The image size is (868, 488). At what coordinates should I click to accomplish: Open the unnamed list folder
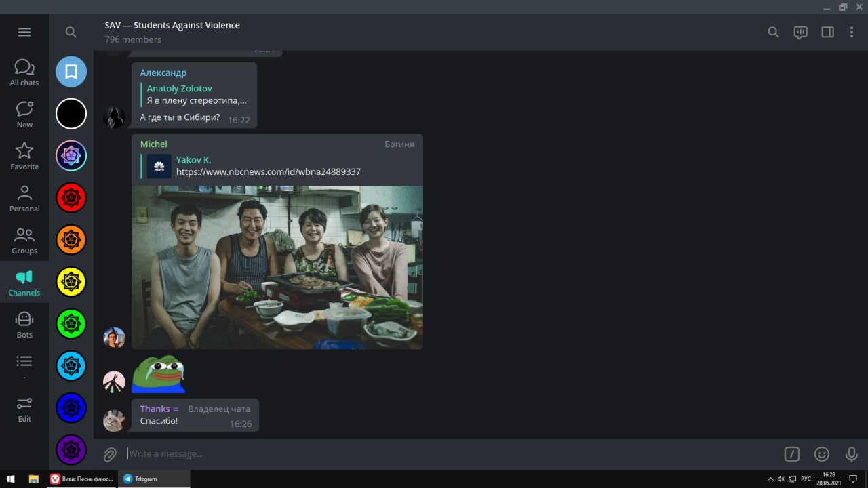(x=24, y=367)
